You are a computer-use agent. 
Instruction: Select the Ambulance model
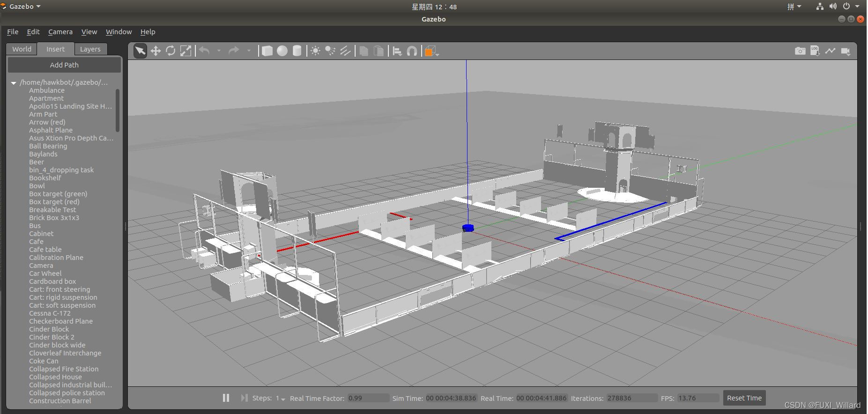click(47, 90)
